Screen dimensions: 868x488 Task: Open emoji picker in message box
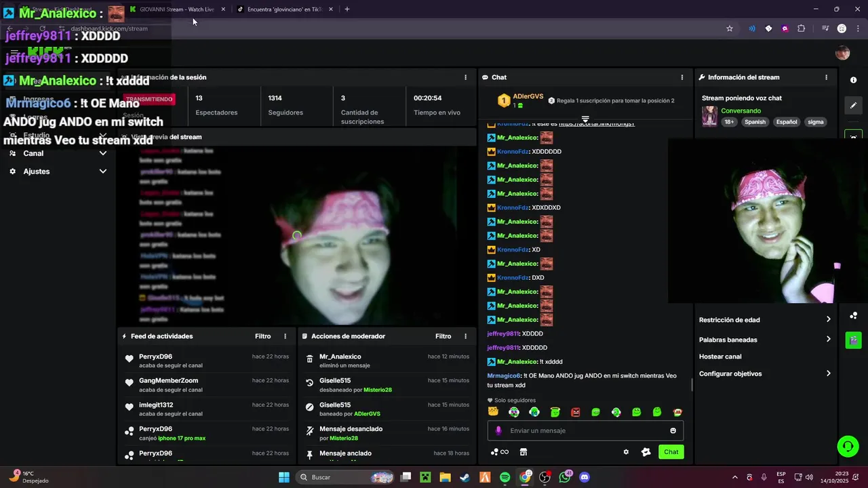[x=673, y=430]
